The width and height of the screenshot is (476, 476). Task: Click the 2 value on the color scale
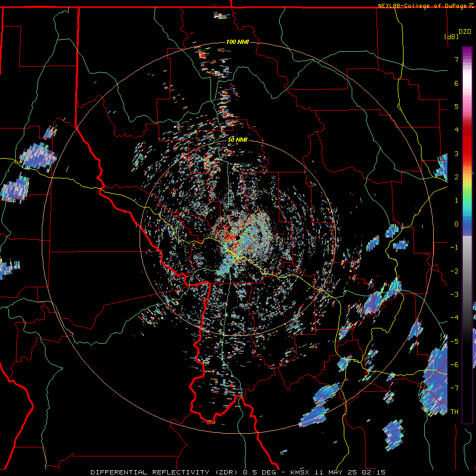coord(456,177)
